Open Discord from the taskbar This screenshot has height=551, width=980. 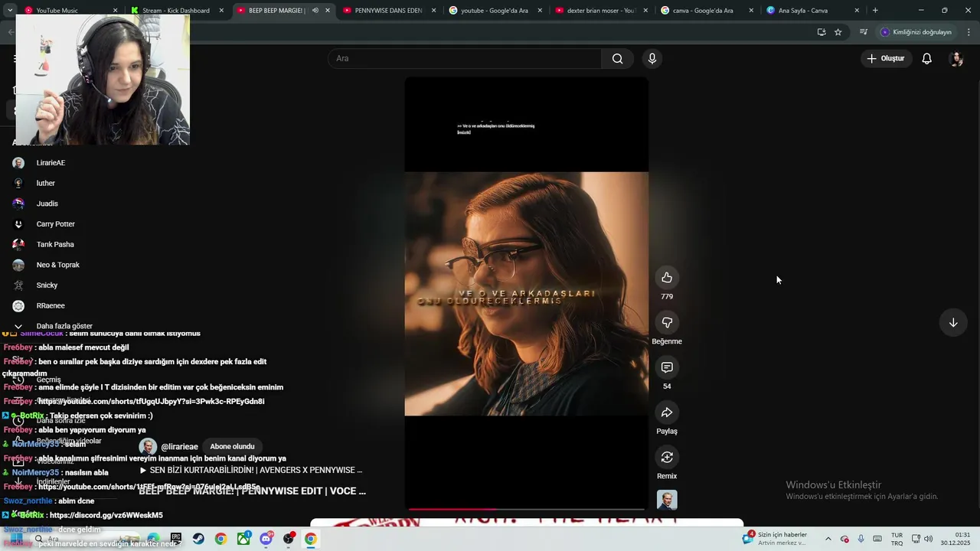(x=266, y=539)
